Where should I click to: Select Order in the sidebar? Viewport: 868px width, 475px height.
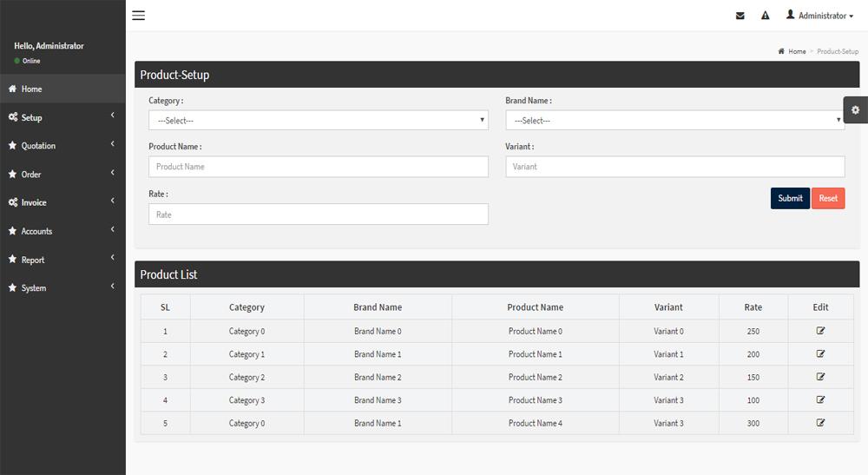click(62, 174)
